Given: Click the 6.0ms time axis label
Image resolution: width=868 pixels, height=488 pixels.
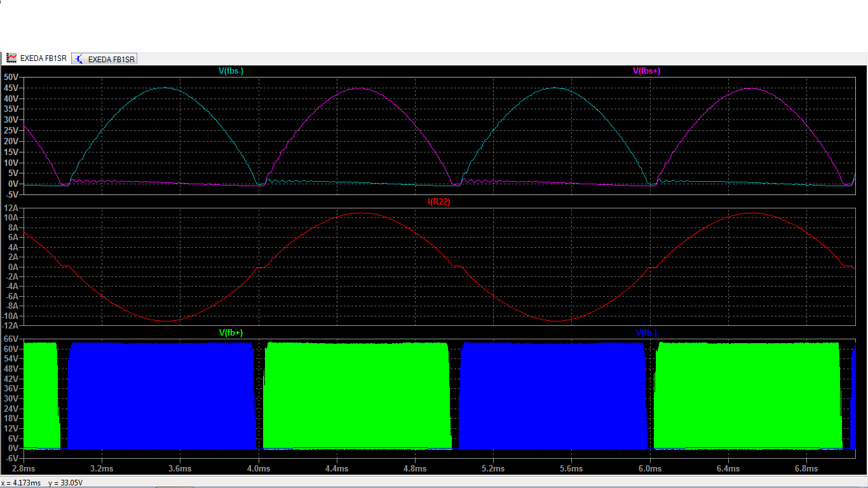Looking at the screenshot, I should [x=649, y=469].
